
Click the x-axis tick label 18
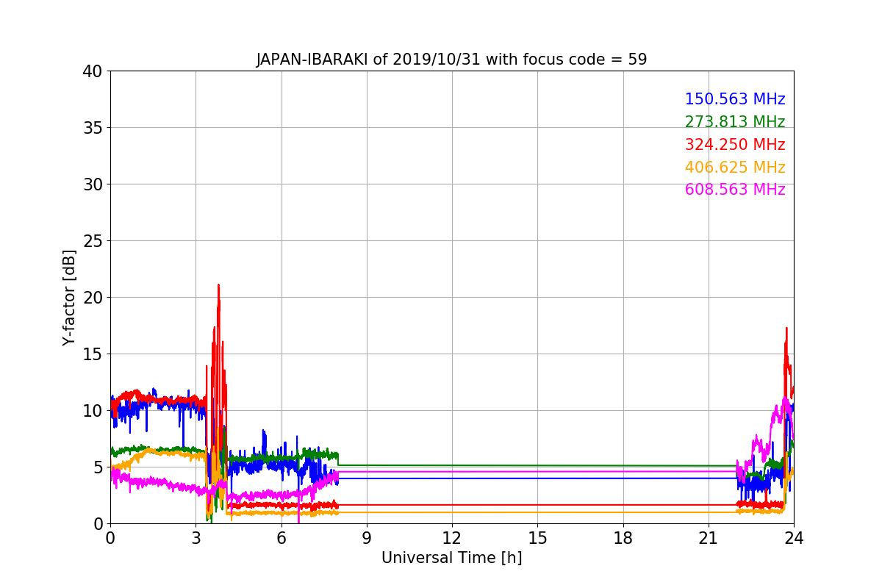point(623,538)
